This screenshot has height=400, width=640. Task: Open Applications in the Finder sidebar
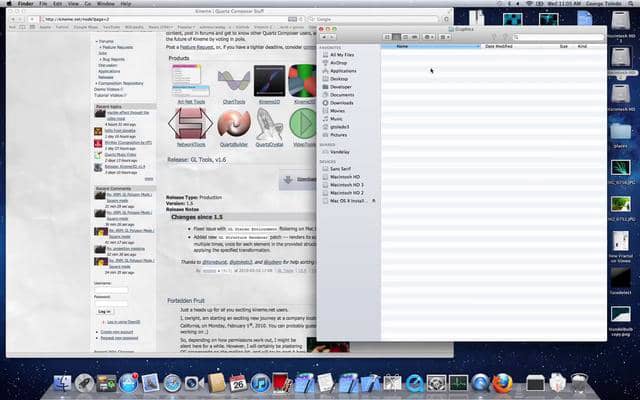click(343, 71)
